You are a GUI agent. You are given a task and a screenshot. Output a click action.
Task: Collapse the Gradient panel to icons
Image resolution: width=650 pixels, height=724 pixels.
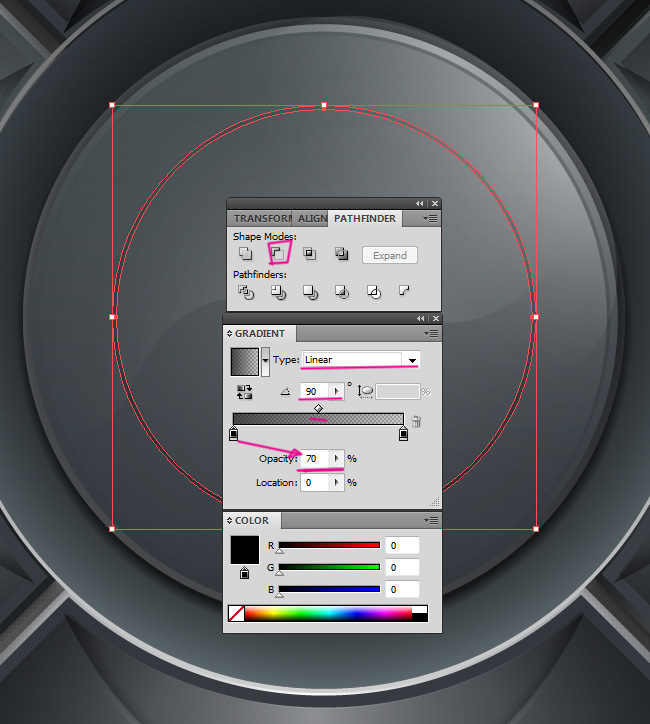pos(420,319)
